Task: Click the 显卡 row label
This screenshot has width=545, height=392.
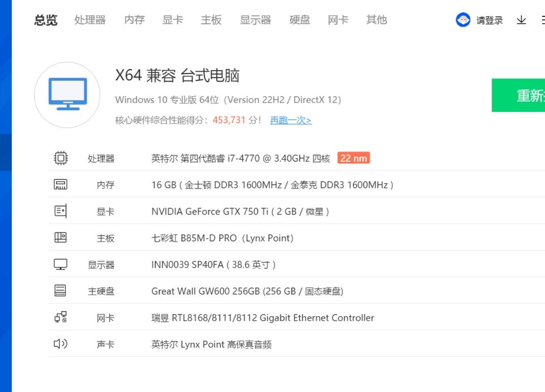Action: (106, 212)
